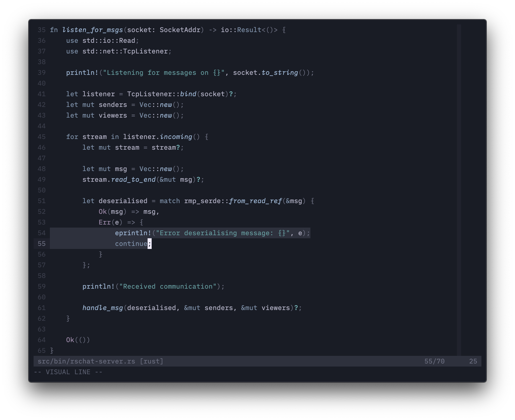This screenshot has width=515, height=420.
Task: Click file path src/bin/rschat-server.rs in status line
Action: pyautogui.click(x=86, y=361)
